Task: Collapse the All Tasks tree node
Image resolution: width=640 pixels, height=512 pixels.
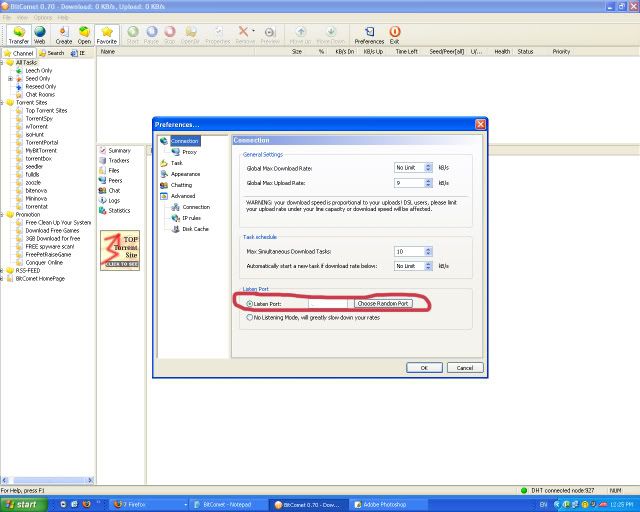Action: point(2,62)
